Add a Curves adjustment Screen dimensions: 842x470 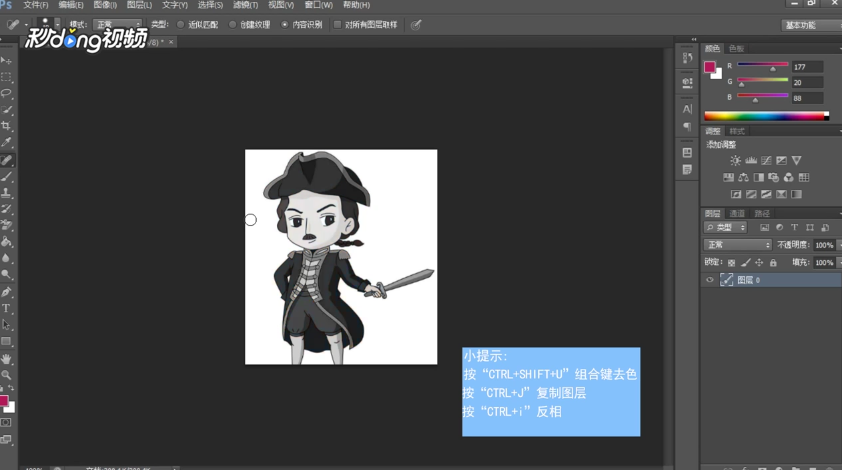pyautogui.click(x=766, y=161)
